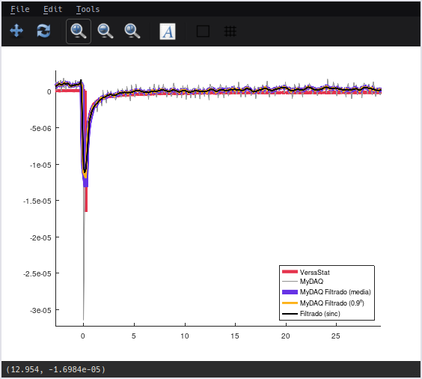
Task: Open the Edit menu
Action: coord(53,9)
